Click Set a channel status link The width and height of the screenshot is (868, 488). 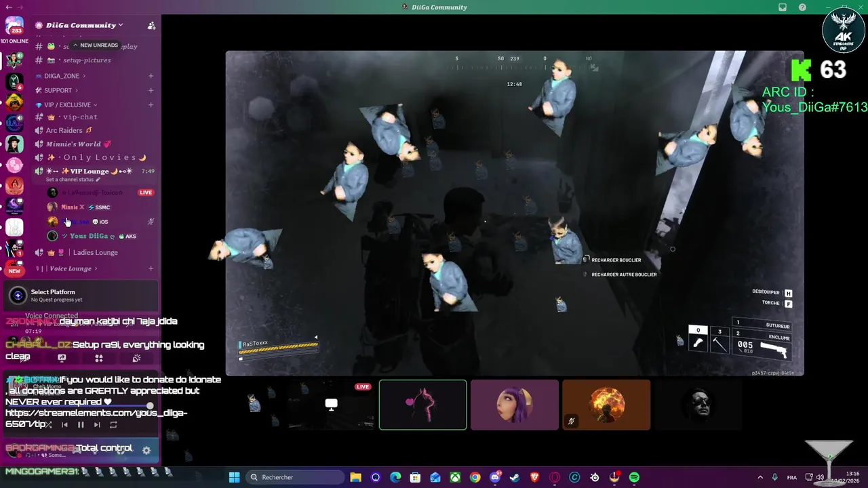73,180
